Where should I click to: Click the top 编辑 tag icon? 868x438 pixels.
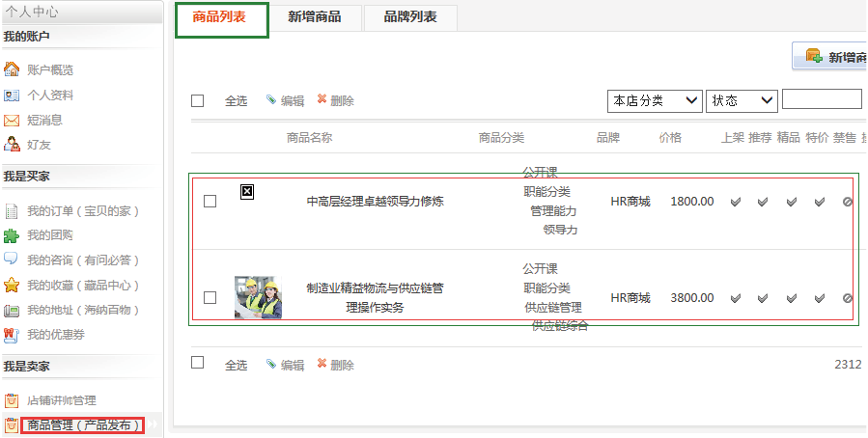click(x=271, y=100)
